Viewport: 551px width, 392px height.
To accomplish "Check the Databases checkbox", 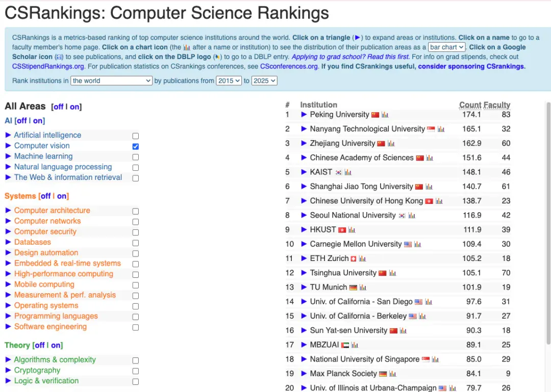I will tap(136, 243).
